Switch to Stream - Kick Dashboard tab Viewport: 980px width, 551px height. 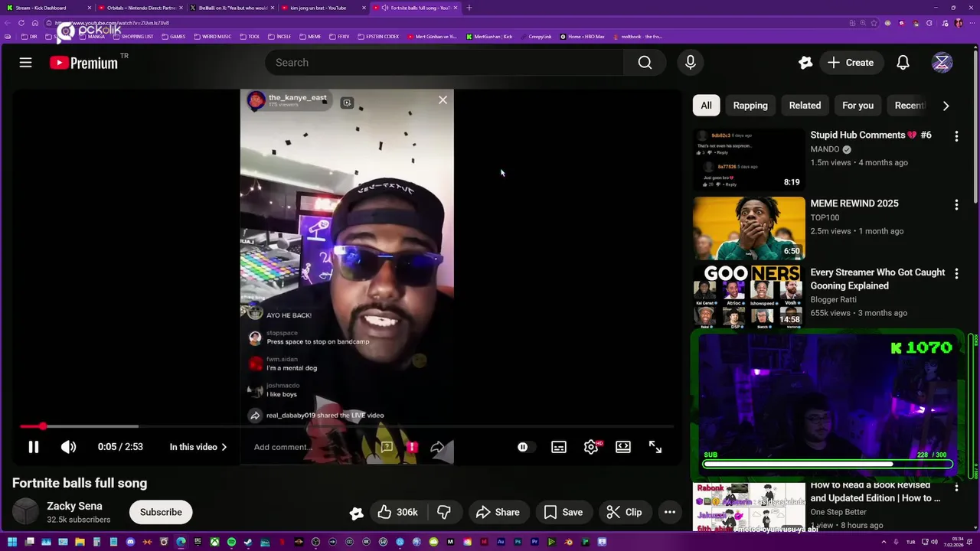pos(46,8)
